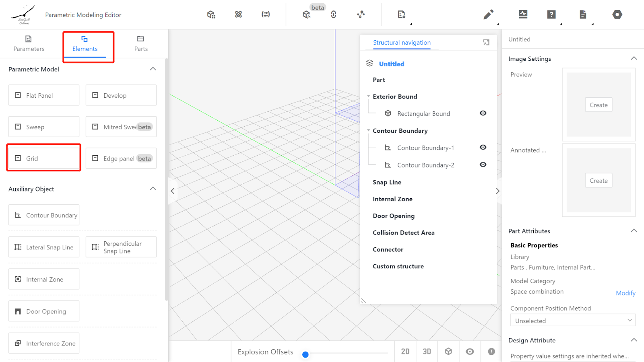
Task: Open the help question mark icon
Action: point(551,14)
